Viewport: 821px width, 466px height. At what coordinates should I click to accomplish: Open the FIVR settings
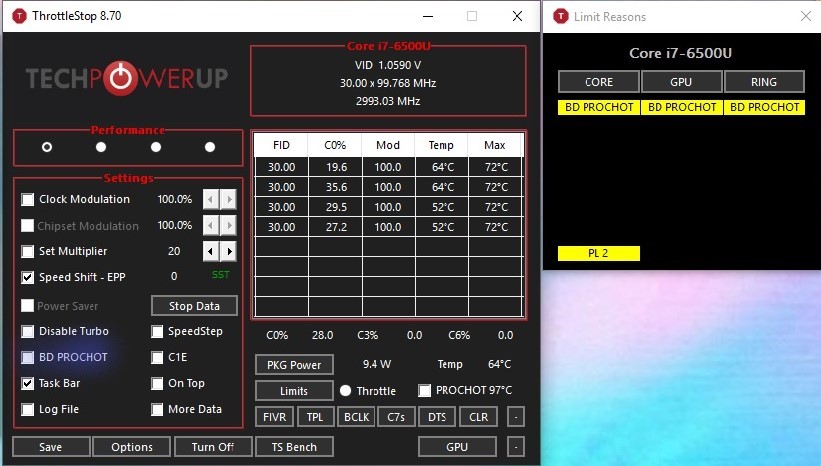click(274, 417)
